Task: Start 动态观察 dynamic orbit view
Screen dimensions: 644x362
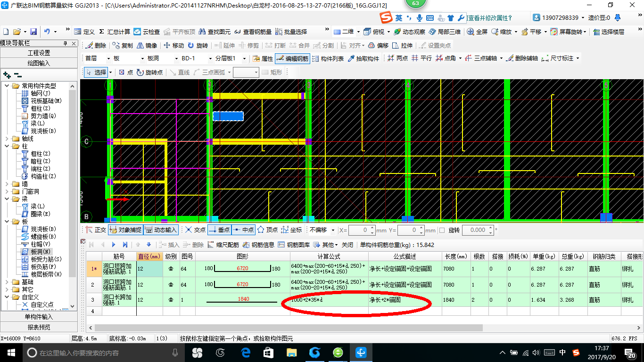Action: [x=409, y=32]
